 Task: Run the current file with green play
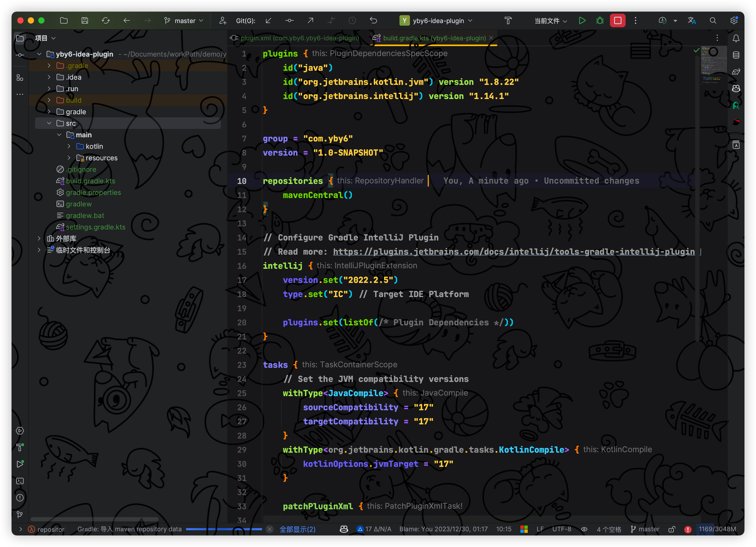click(x=582, y=21)
